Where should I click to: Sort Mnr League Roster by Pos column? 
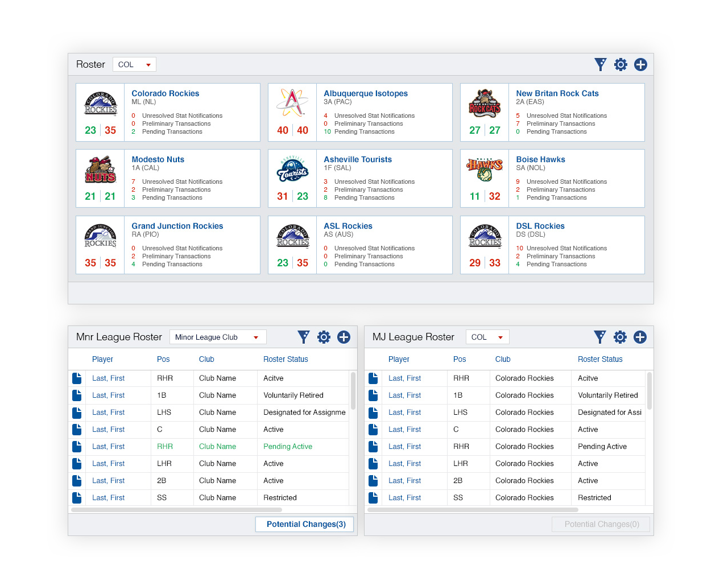163,359
